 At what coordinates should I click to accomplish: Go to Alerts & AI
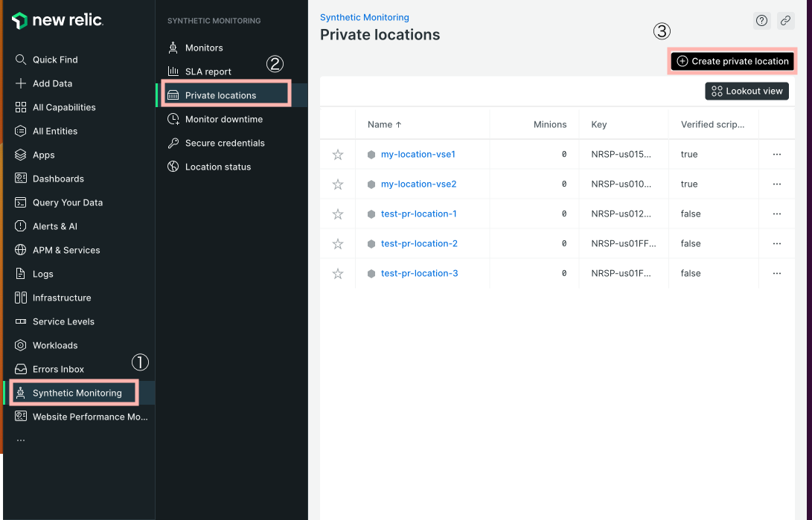[x=54, y=226]
